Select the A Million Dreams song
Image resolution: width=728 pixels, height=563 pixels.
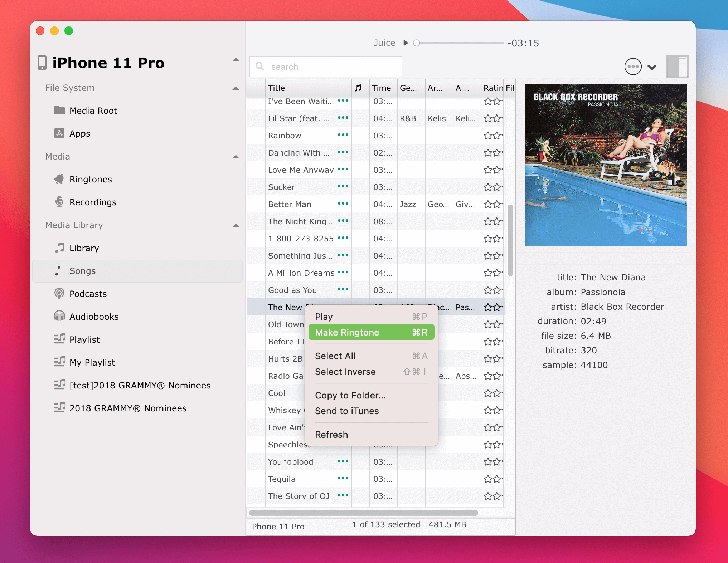375,273
